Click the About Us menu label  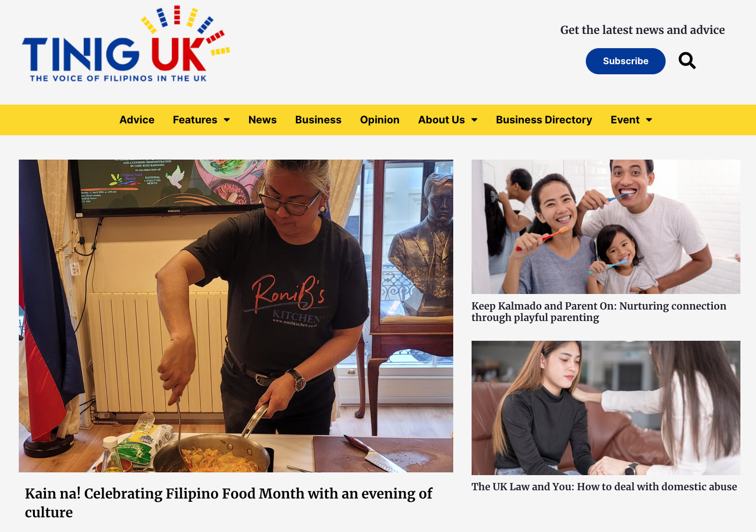(441, 120)
